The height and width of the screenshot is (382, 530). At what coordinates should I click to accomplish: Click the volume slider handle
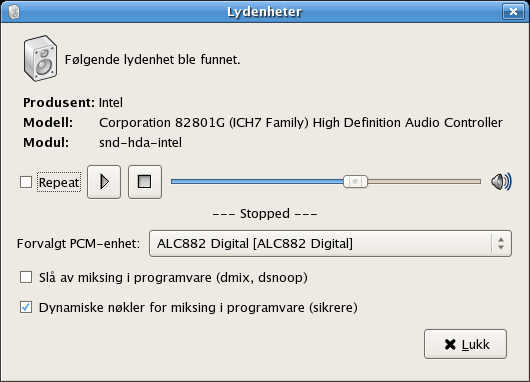pos(355,182)
